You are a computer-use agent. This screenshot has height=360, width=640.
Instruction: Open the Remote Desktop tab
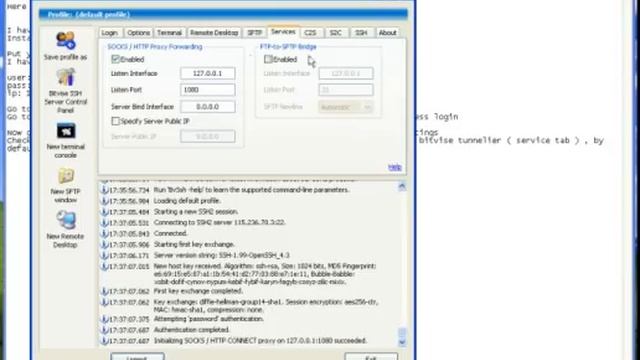[214, 33]
